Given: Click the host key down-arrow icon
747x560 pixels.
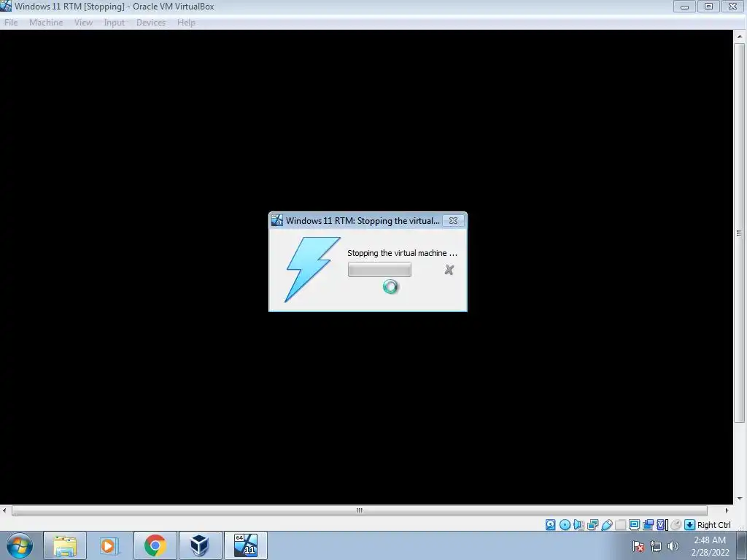Looking at the screenshot, I should point(689,525).
